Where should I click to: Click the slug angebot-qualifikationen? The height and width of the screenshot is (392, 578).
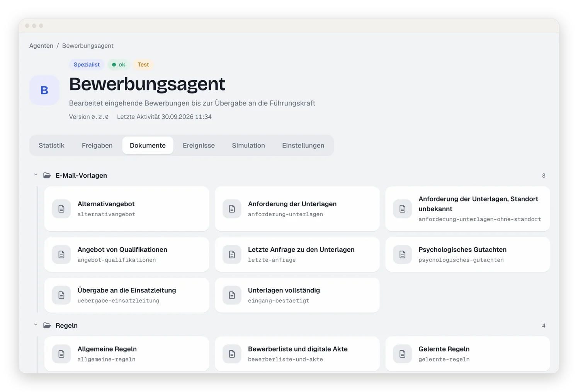point(116,260)
